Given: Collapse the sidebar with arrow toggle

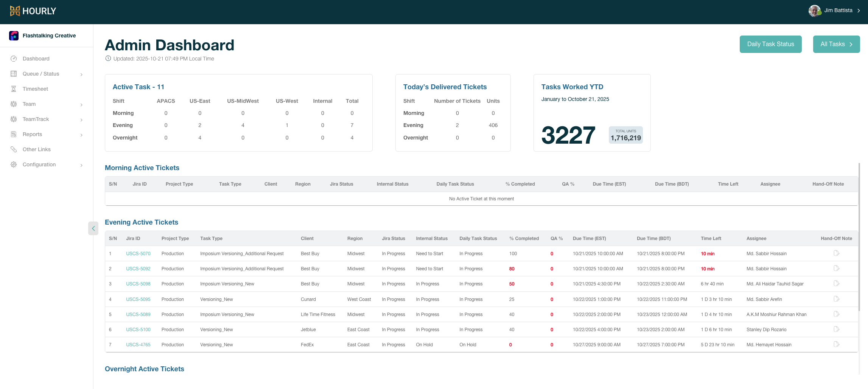Looking at the screenshot, I should tap(93, 228).
